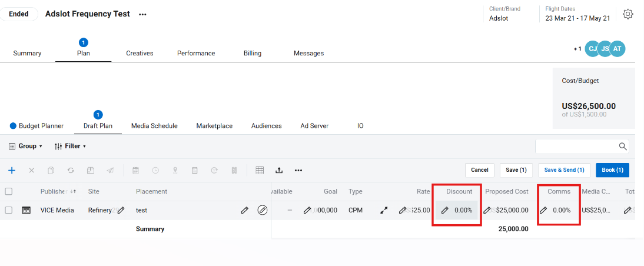Viewport: 644px width, 266px height.
Task: Open the Filter dropdown
Action: click(x=70, y=146)
